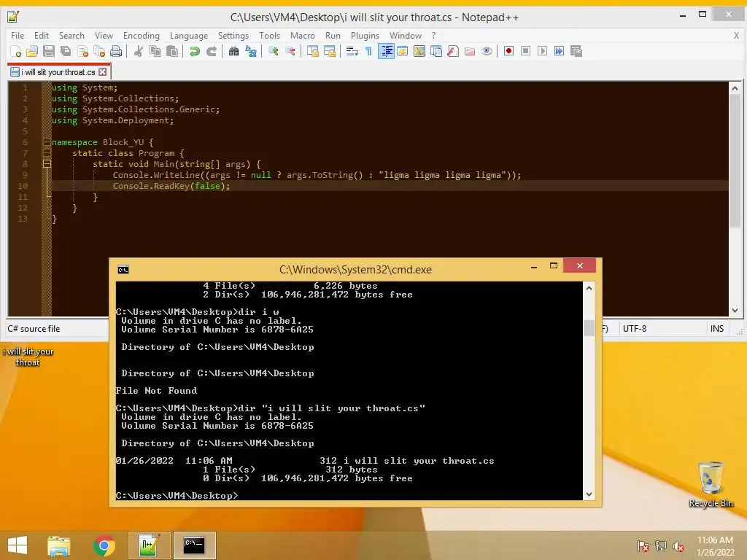
Task: Open the User Defined Language dialog icon
Action: click(x=403, y=51)
